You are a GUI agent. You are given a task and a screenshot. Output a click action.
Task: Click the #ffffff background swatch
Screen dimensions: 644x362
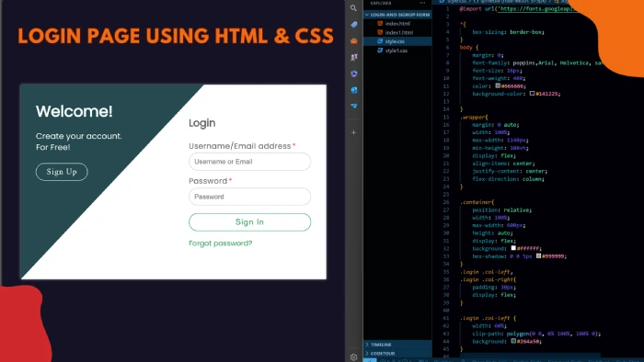(x=513, y=248)
